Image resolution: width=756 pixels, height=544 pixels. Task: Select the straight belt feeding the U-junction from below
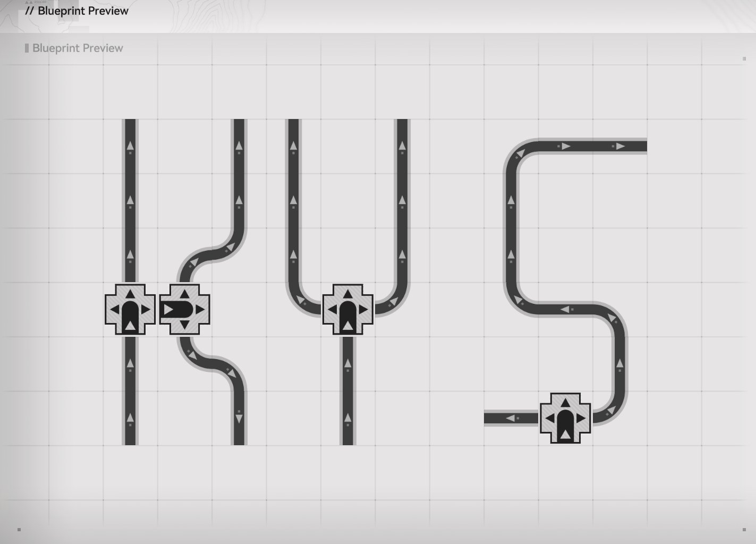[x=347, y=390]
